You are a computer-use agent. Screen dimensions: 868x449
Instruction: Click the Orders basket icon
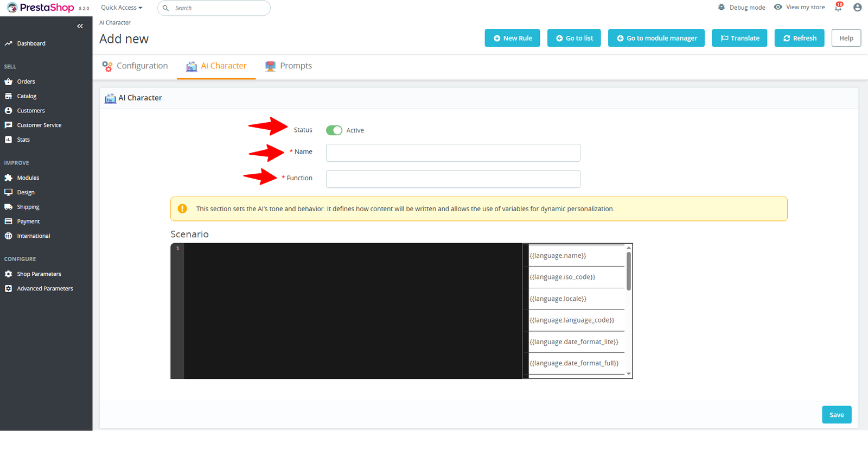point(8,81)
